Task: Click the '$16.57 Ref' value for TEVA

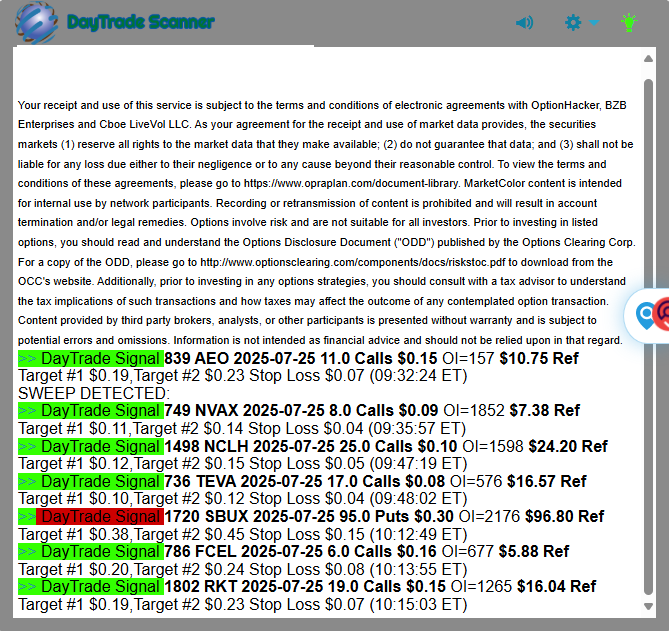Action: point(547,481)
